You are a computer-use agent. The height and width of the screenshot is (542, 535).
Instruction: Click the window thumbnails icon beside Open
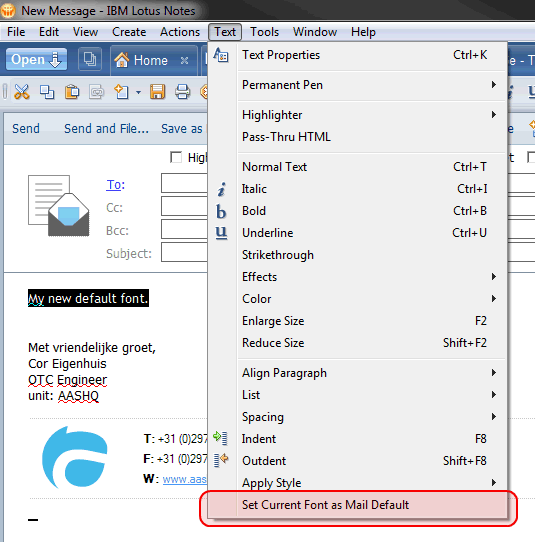[x=90, y=59]
